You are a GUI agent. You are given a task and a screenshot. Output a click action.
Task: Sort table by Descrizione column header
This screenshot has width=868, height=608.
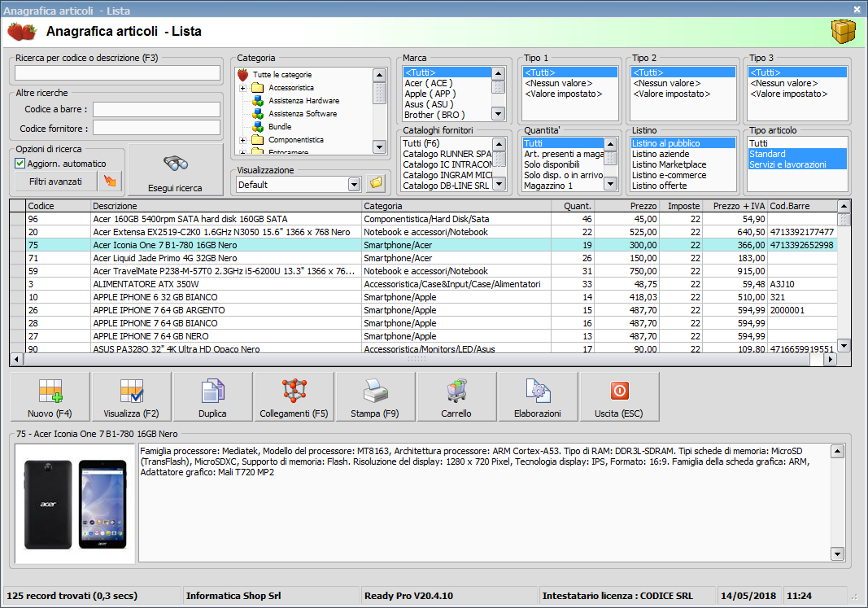[226, 206]
